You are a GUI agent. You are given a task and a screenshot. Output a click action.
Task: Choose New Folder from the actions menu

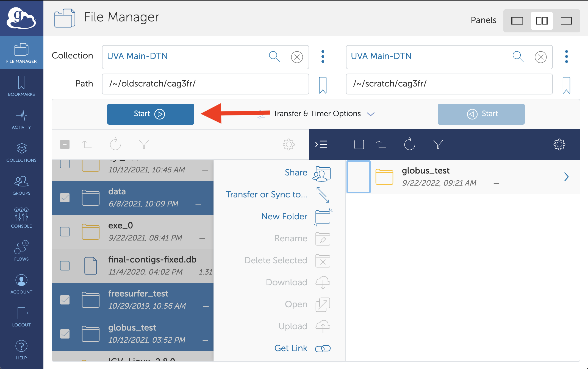284,216
